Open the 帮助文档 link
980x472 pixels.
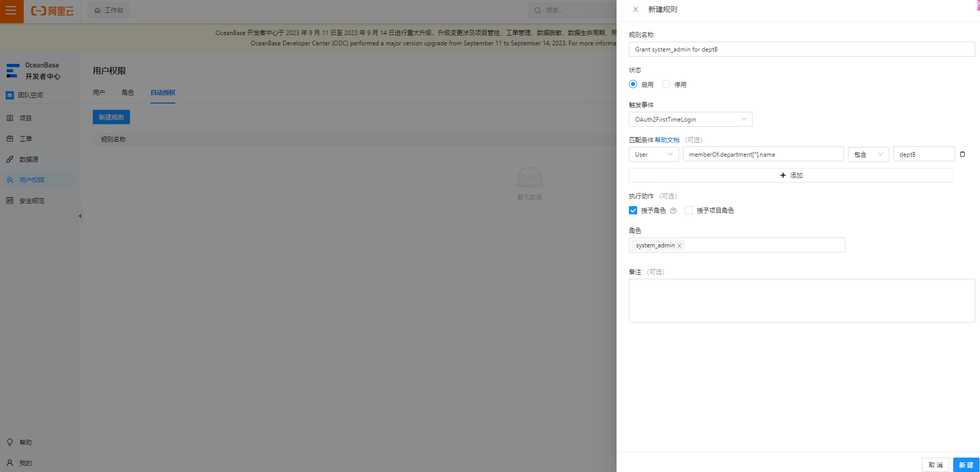coord(667,140)
